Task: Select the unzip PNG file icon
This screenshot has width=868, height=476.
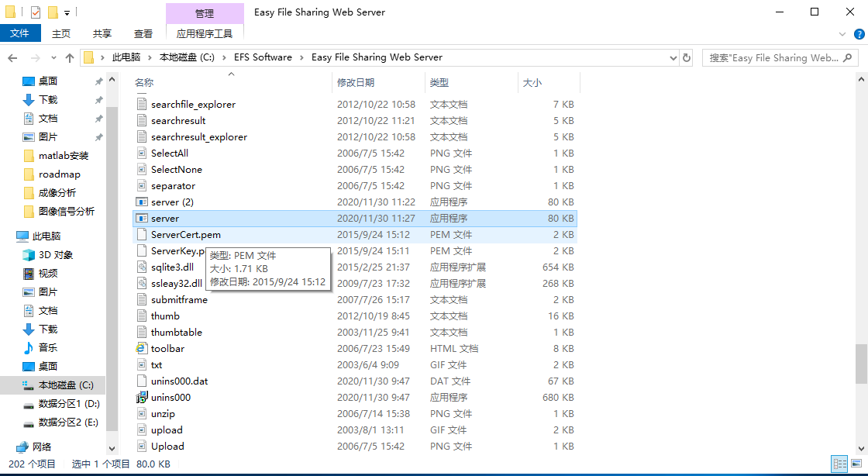Action: click(143, 414)
